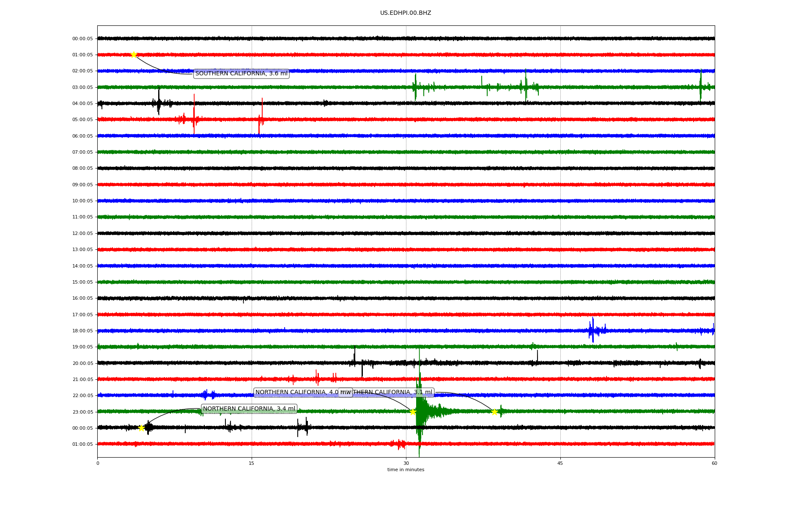Image resolution: width=812 pixels, height=508 pixels.
Task: Click the Northern California 3.1 ml star
Action: 494,412
